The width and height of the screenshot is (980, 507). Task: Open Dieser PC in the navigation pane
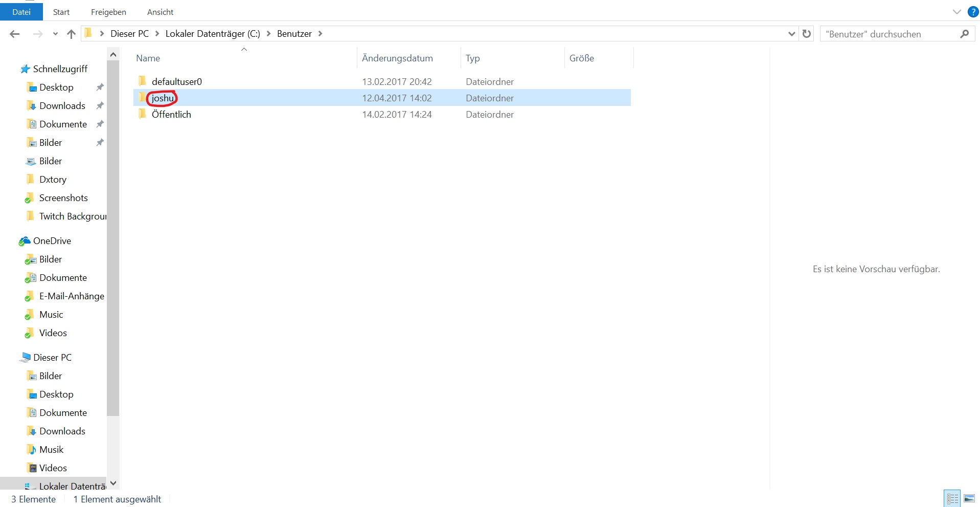pyautogui.click(x=52, y=357)
